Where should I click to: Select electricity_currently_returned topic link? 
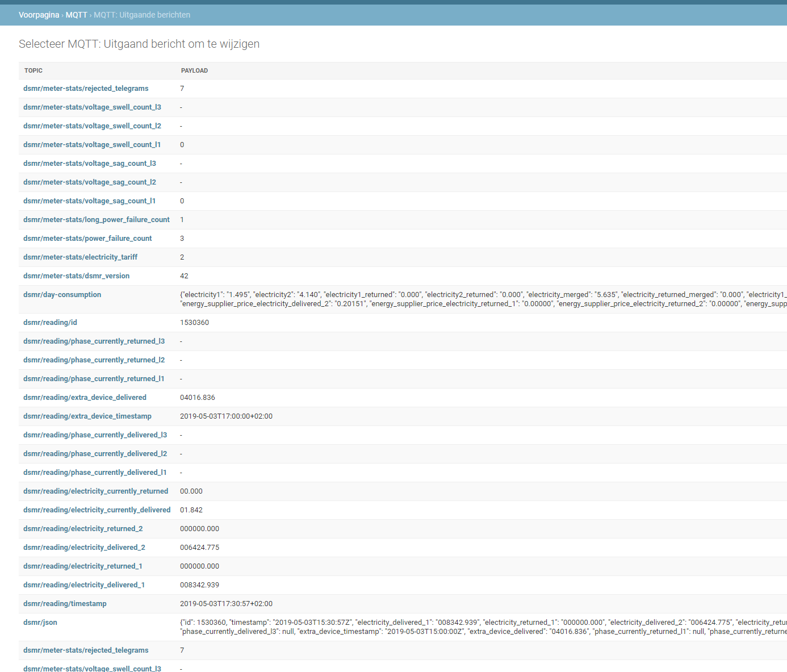tap(95, 491)
